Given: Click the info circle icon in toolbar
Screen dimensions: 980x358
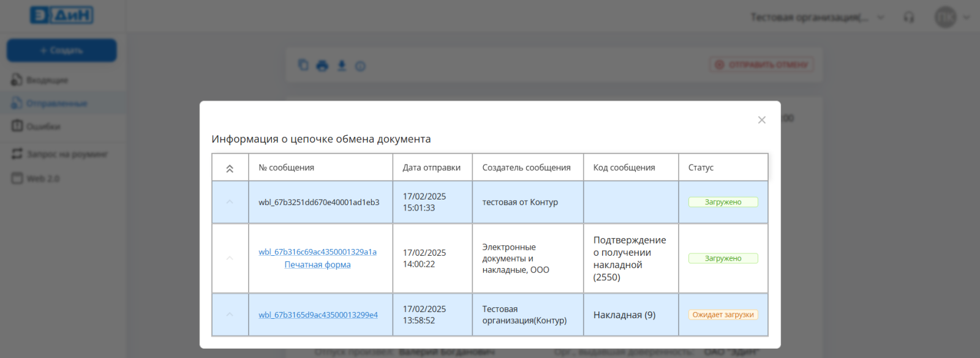Looking at the screenshot, I should coord(361,66).
